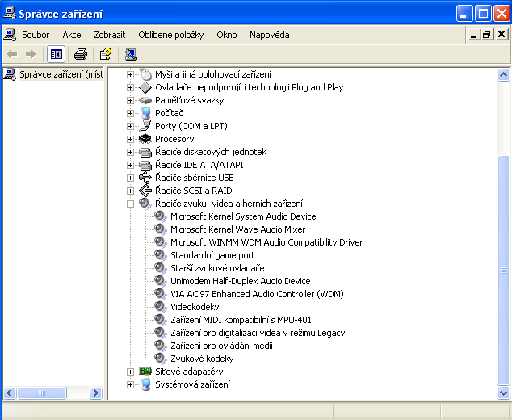
Task: Open the Zobrazit menu
Action: tap(109, 35)
